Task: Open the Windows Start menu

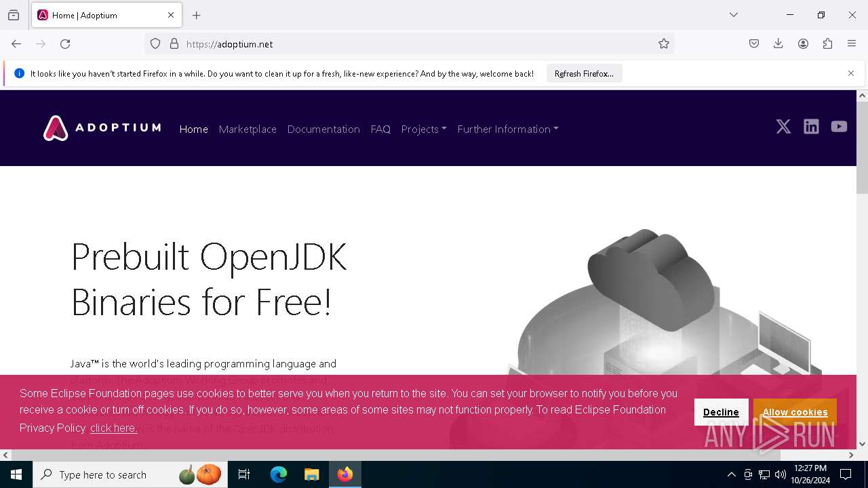Action: [x=16, y=474]
